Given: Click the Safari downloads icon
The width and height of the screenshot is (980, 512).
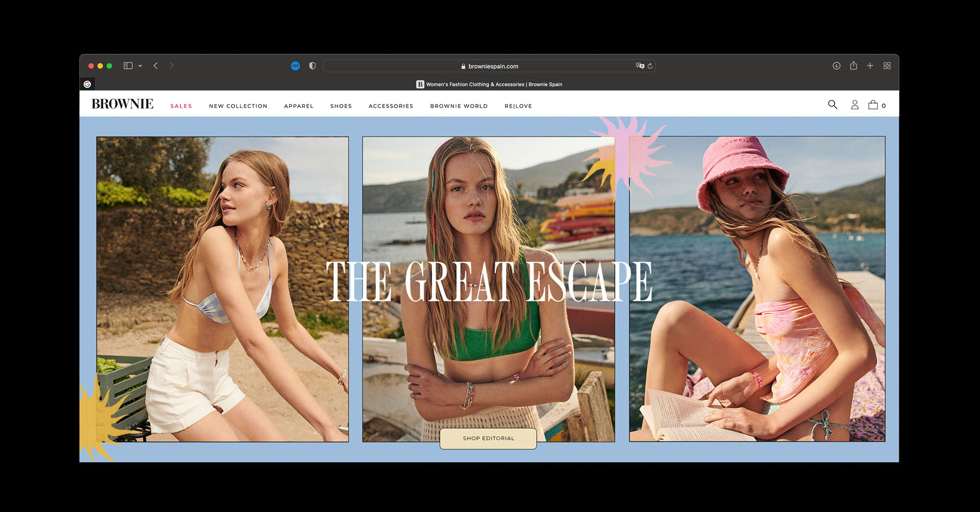Looking at the screenshot, I should (x=836, y=66).
